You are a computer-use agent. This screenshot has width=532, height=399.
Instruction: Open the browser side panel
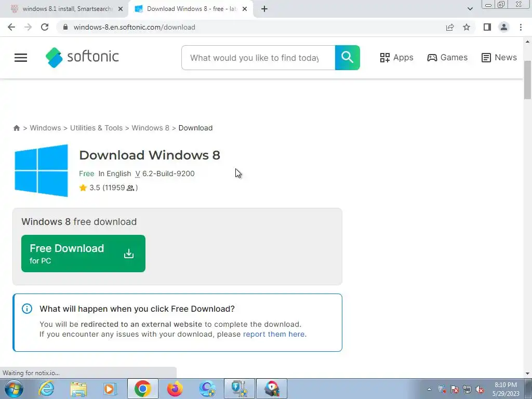click(x=487, y=27)
